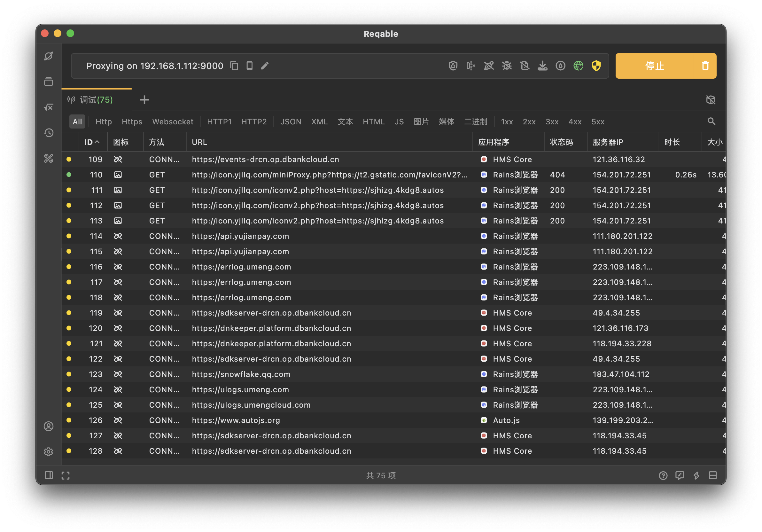Open the settings gear sidebar icon
The height and width of the screenshot is (532, 762).
click(x=49, y=452)
